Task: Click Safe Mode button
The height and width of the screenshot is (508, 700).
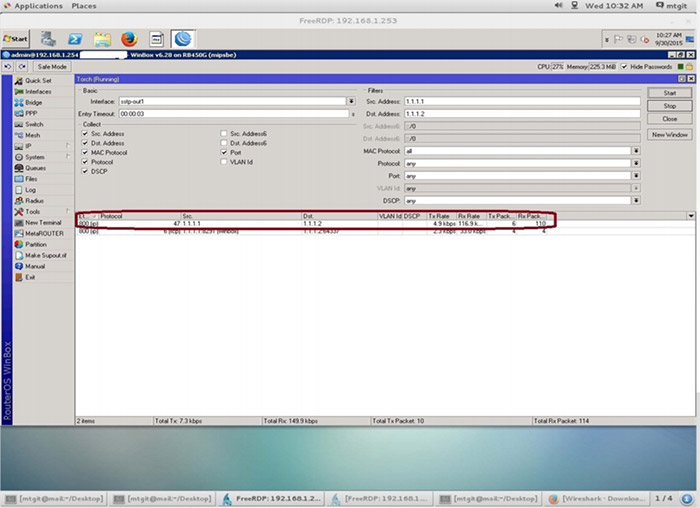Action: click(52, 67)
